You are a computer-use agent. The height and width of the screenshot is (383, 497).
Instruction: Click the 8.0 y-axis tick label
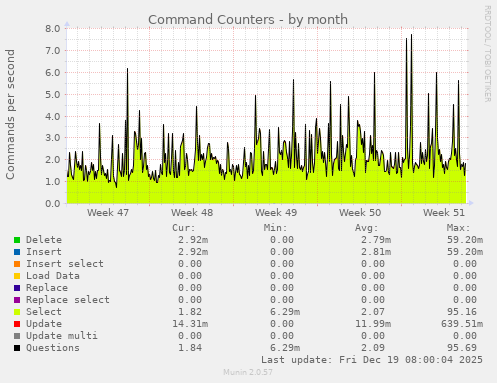53,28
